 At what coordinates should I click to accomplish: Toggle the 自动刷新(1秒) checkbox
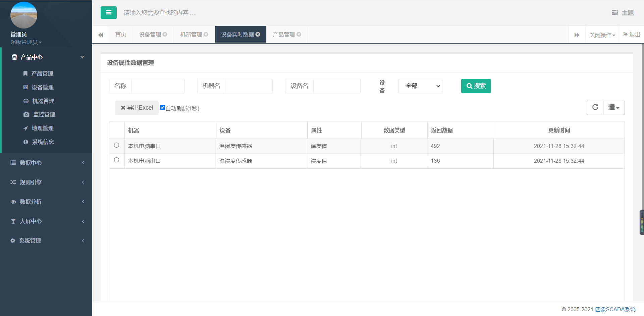coord(162,108)
